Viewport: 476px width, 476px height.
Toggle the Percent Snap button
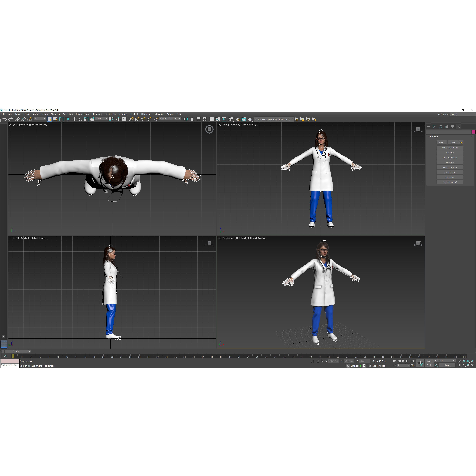[x=143, y=119]
